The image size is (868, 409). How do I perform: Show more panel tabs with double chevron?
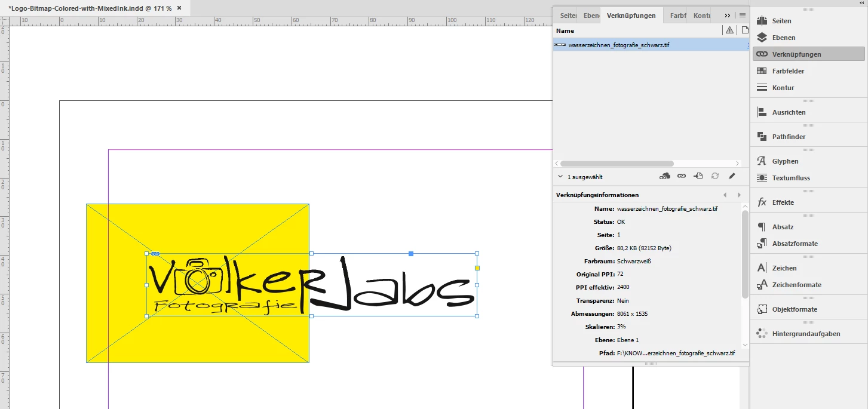[x=727, y=16]
